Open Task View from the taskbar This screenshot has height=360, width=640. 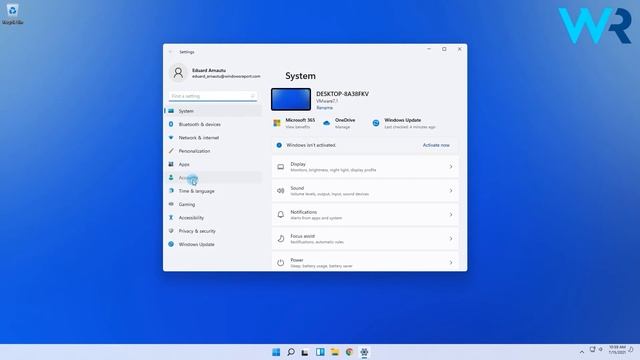coord(305,352)
